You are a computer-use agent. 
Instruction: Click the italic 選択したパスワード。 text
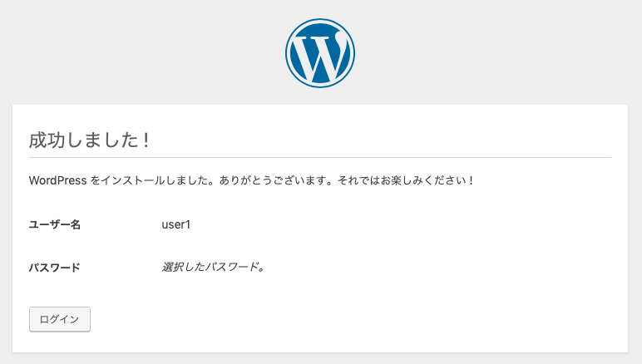coord(213,267)
